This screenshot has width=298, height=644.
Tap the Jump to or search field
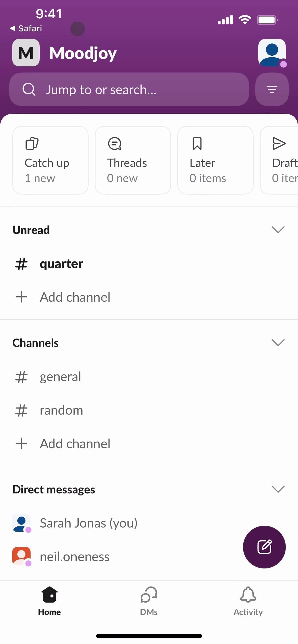coord(129,89)
